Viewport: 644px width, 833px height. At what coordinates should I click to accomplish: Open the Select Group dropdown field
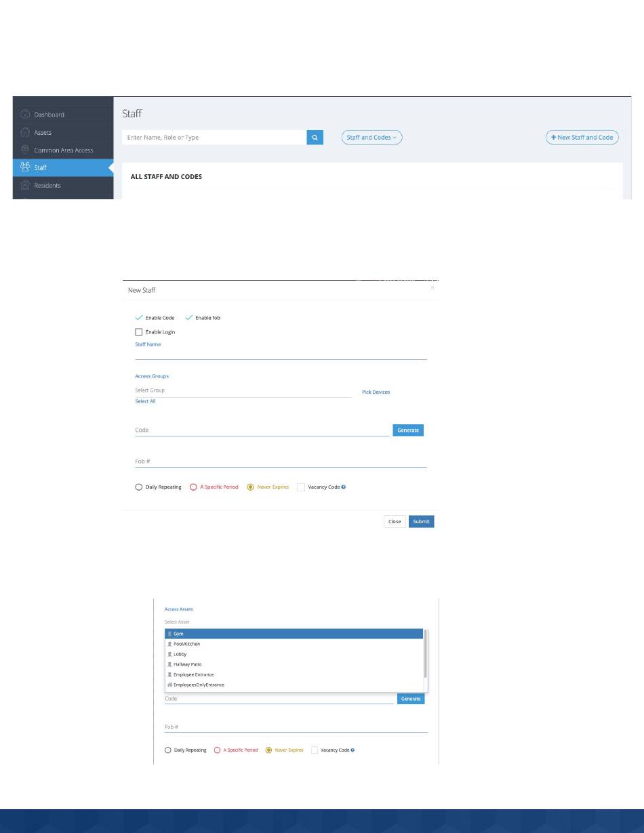pos(243,390)
